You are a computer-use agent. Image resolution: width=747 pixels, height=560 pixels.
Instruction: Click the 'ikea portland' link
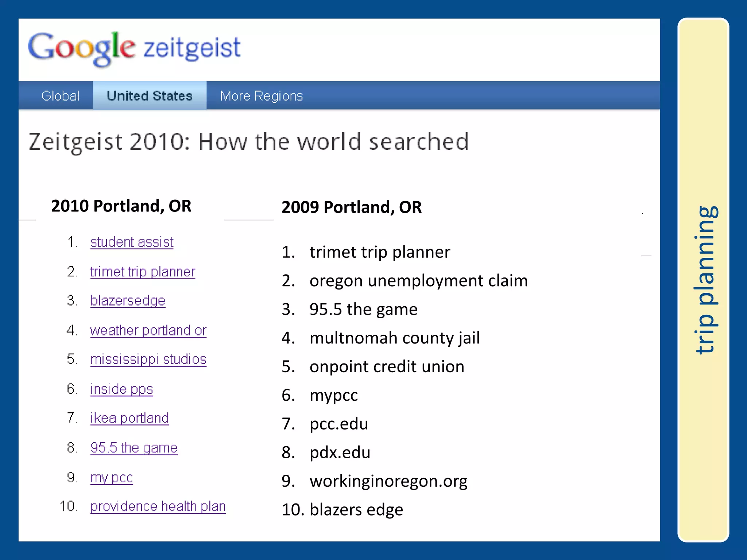[x=129, y=418]
